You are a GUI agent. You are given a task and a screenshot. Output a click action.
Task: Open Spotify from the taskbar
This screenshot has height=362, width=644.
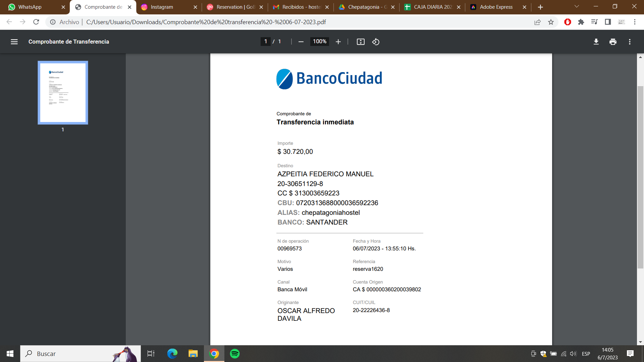tap(235, 354)
